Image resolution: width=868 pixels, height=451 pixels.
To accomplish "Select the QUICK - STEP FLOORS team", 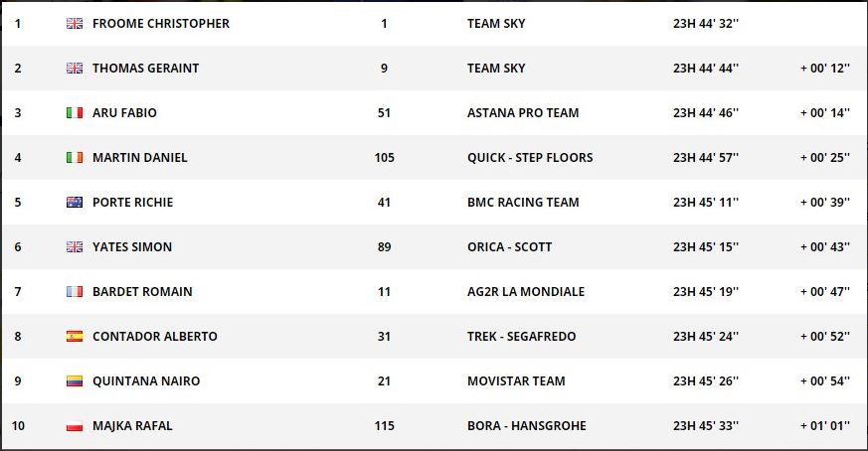I will (530, 158).
